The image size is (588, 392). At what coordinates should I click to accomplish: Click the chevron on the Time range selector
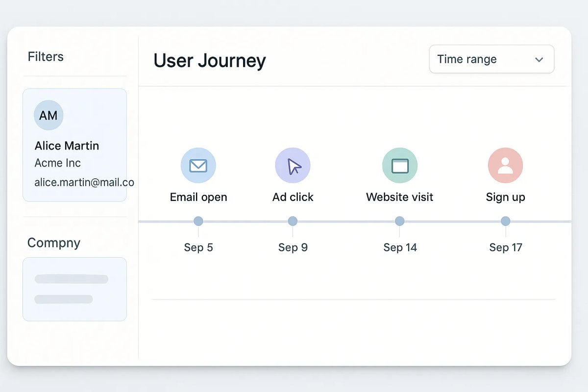tap(539, 59)
